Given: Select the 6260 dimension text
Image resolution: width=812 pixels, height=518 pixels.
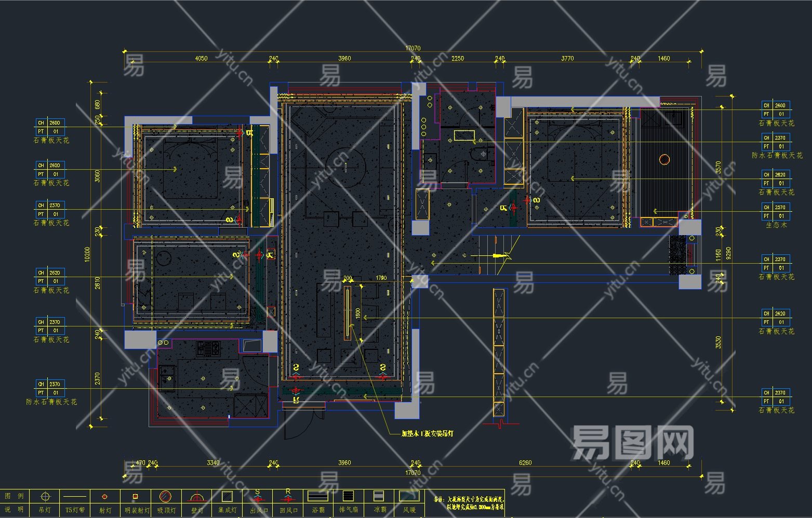Looking at the screenshot, I should coord(525,462).
